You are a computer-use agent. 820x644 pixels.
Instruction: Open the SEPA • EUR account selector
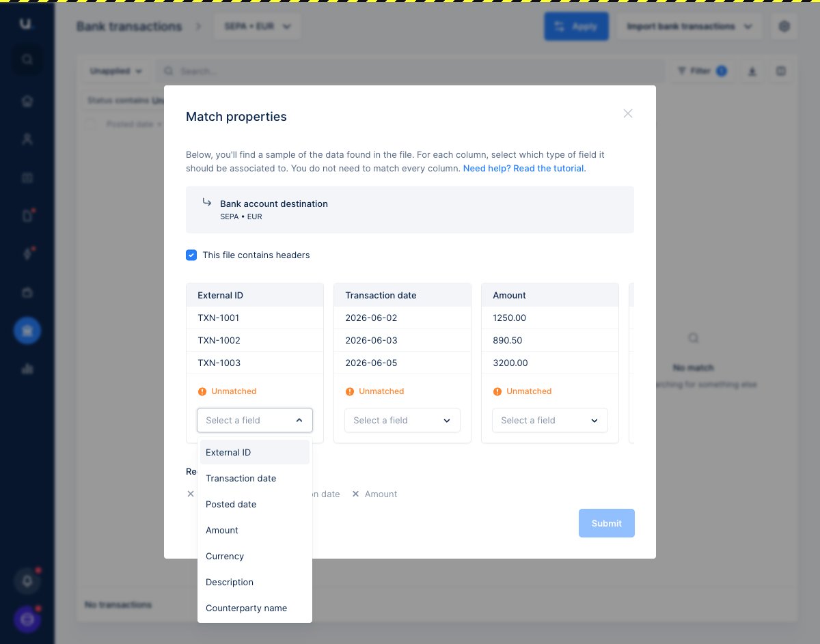click(257, 27)
